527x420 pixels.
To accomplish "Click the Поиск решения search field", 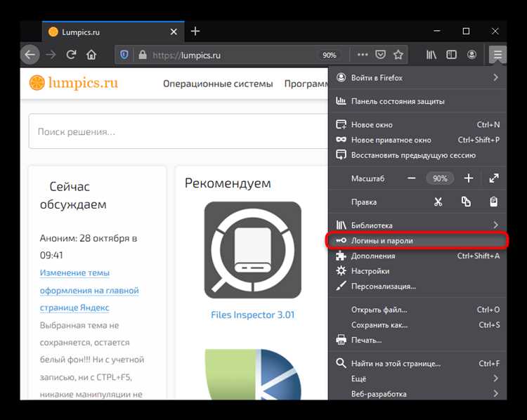I will pyautogui.click(x=178, y=131).
